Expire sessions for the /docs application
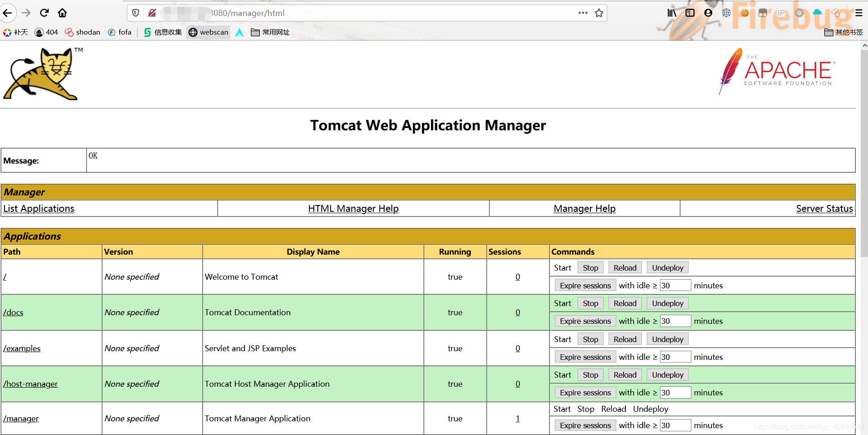The height and width of the screenshot is (435, 868). coord(585,321)
